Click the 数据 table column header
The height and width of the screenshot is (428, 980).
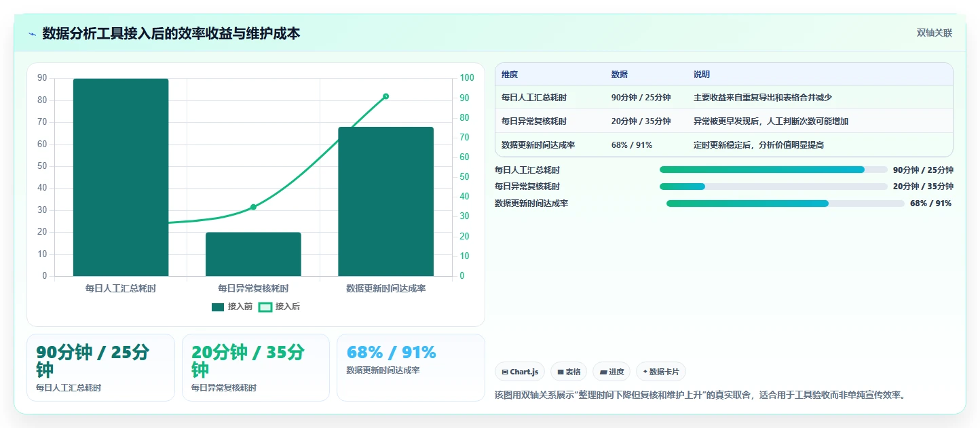(x=620, y=75)
